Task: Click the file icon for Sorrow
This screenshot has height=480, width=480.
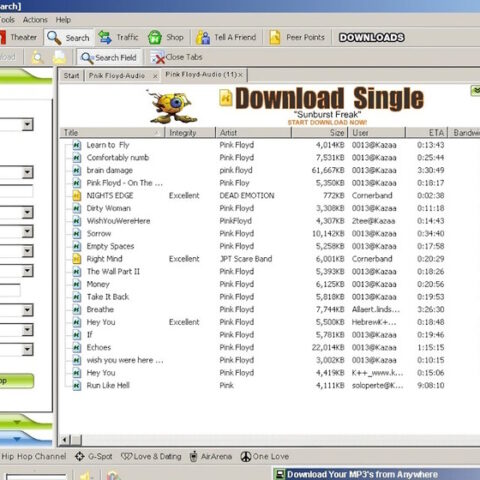Action: [x=77, y=234]
